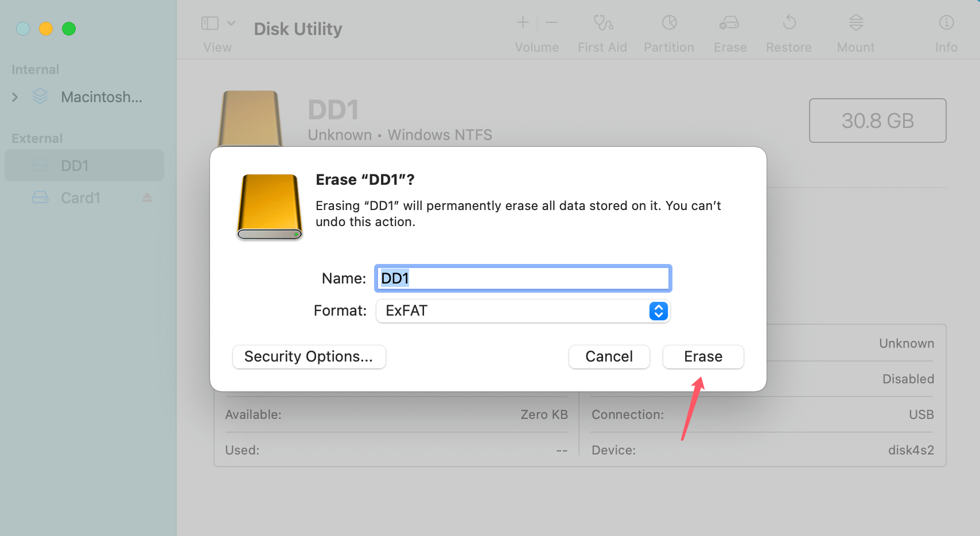Open Info from the toolbar
Viewport: 980px width, 536px height.
pyautogui.click(x=945, y=32)
